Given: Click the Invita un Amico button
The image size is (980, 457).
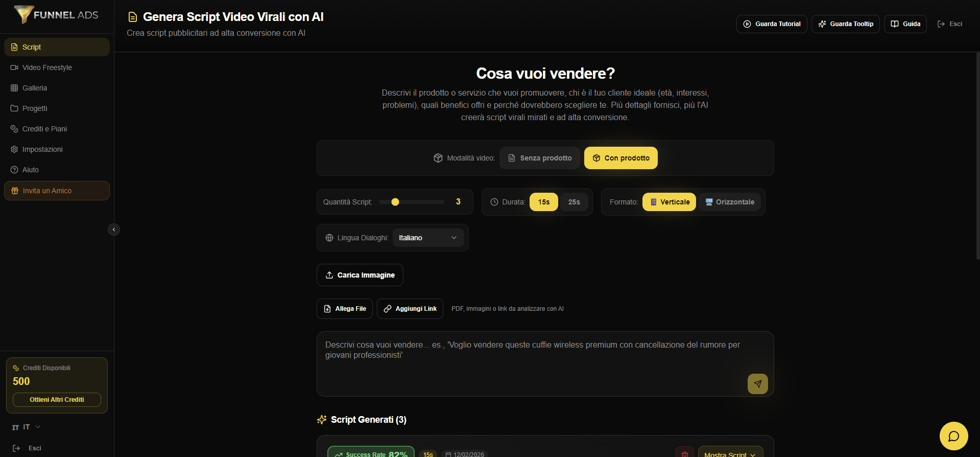Looking at the screenshot, I should [57, 191].
